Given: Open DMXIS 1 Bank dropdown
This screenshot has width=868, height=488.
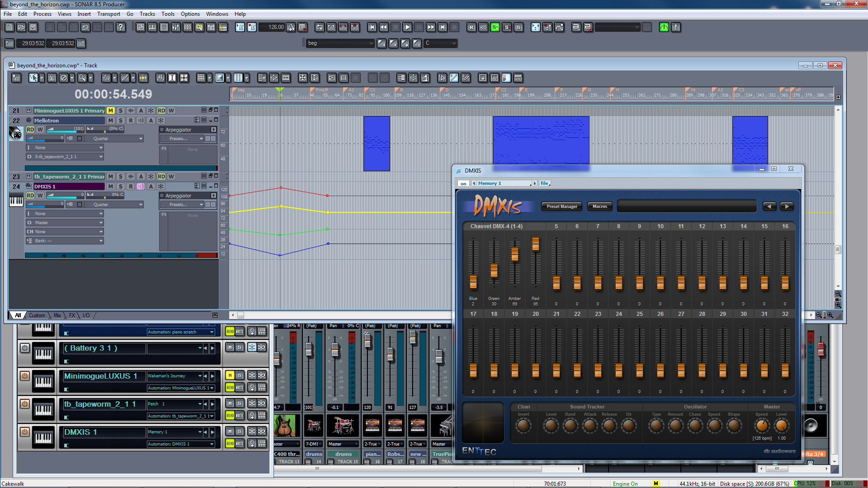Looking at the screenshot, I should (65, 241).
